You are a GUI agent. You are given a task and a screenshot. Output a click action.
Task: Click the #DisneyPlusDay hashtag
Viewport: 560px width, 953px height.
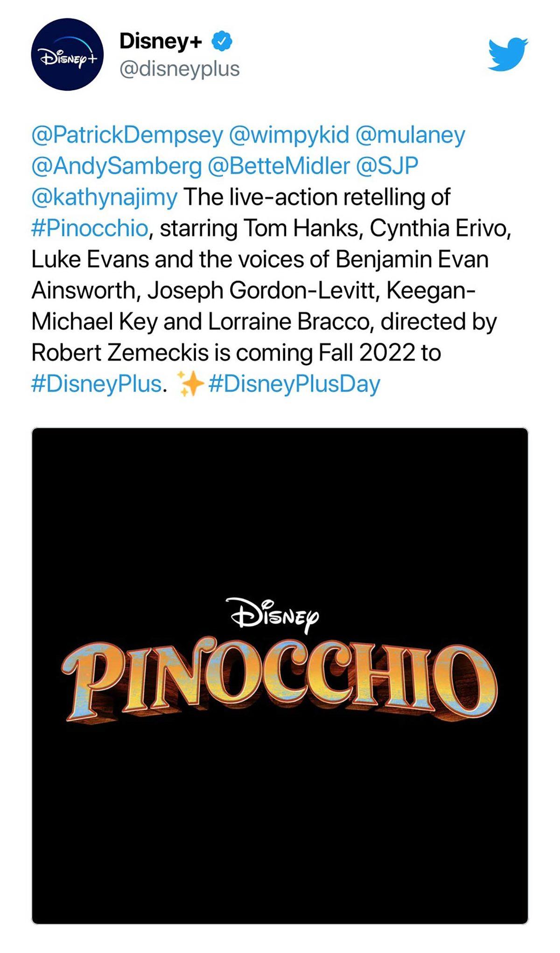pos(294,384)
